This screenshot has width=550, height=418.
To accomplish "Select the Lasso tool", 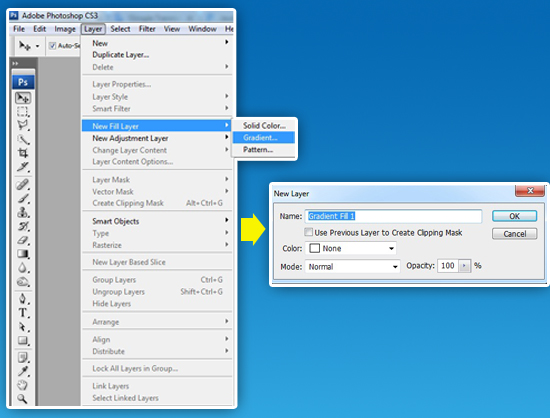I will coord(23,126).
